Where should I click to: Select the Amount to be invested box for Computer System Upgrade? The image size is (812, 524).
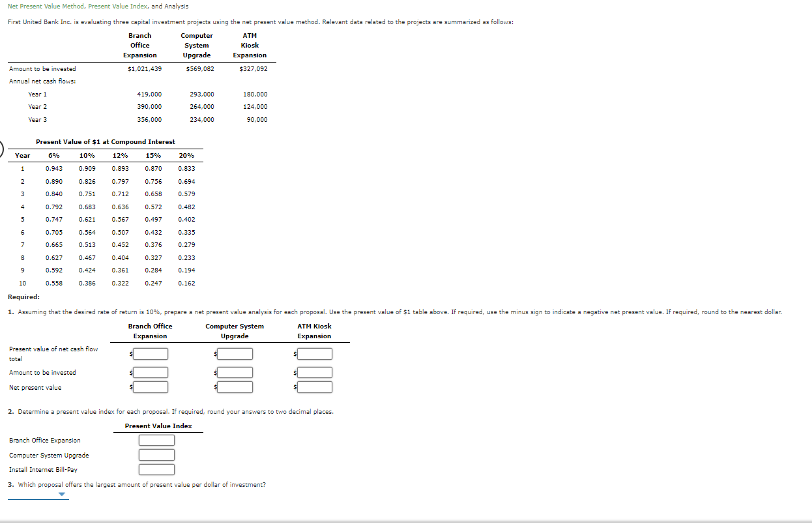tap(235, 372)
